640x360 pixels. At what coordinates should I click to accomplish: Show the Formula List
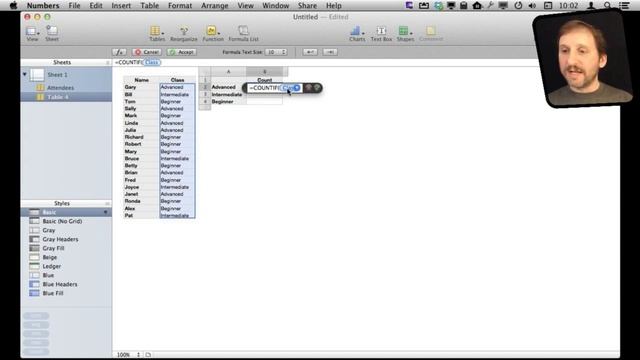pos(243,33)
